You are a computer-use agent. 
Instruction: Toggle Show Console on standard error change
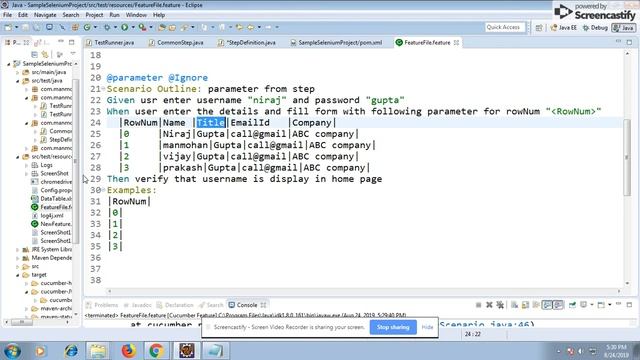pyautogui.click(x=558, y=305)
